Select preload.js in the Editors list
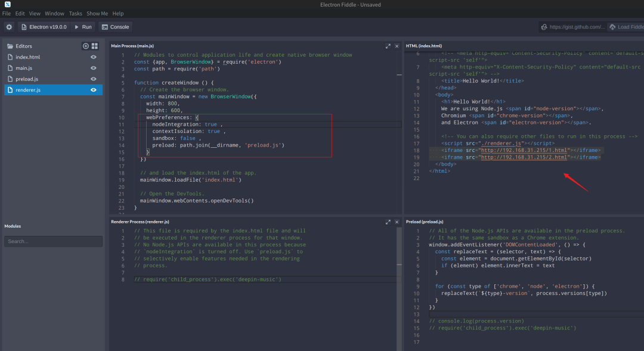 tap(54, 79)
